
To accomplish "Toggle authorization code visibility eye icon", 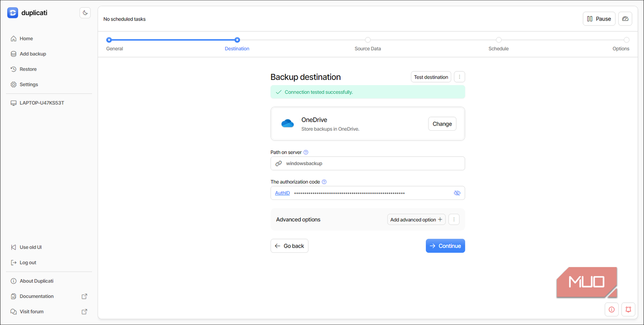I will tap(457, 193).
